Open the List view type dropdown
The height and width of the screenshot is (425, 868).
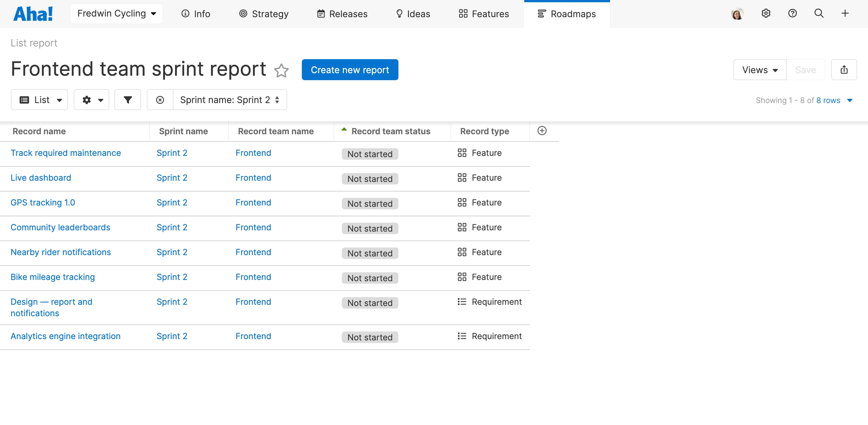tap(39, 100)
